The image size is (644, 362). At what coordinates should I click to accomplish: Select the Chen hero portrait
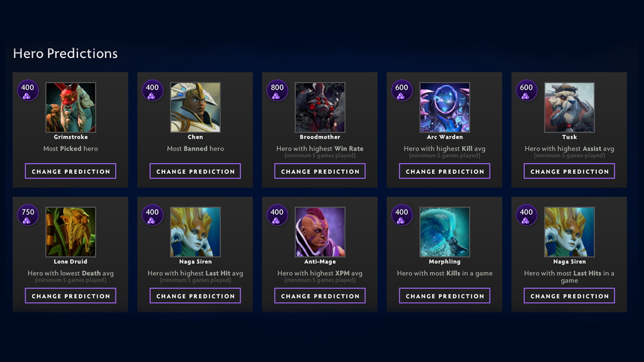coord(195,107)
